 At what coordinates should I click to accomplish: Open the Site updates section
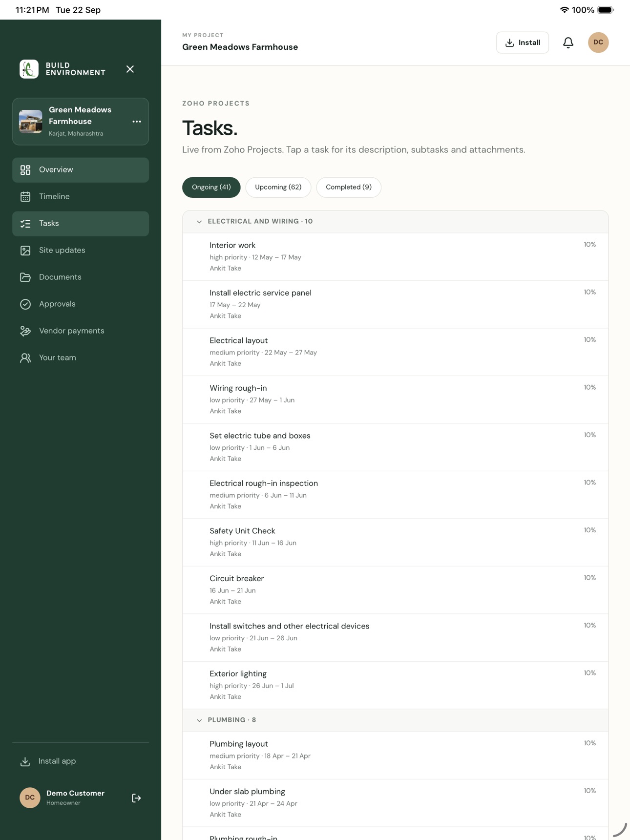(81, 251)
